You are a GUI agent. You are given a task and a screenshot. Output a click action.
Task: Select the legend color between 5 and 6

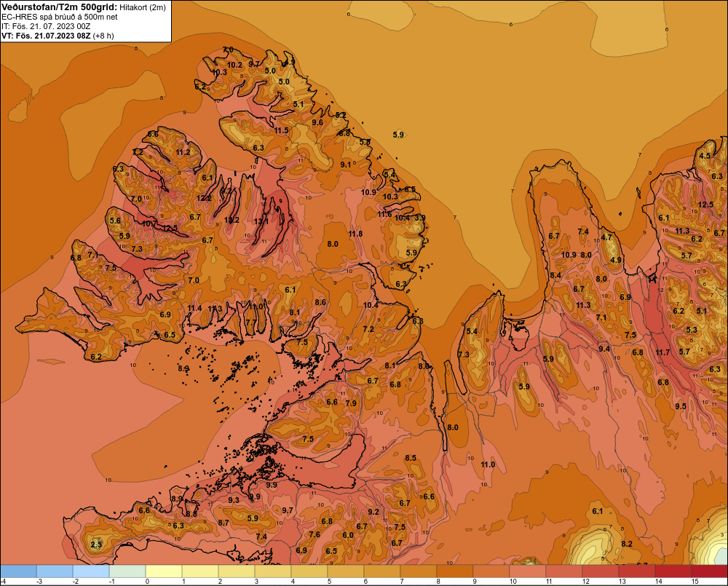[346, 571]
